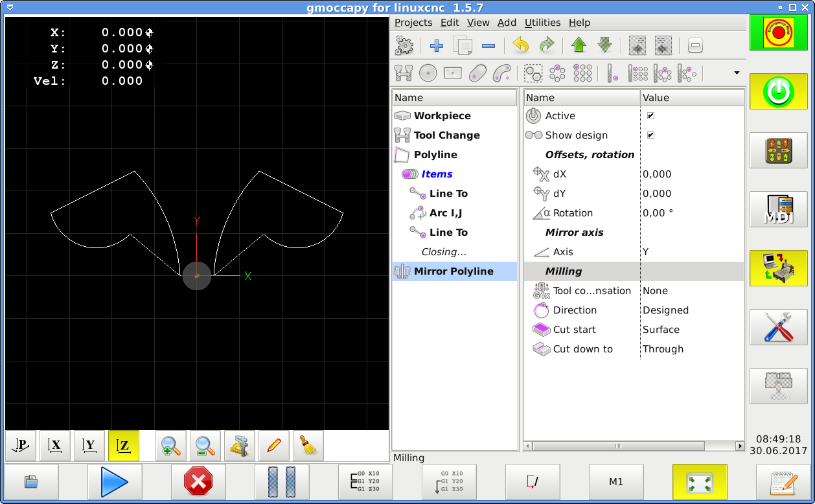Open the Cut start value Surface
The width and height of the screenshot is (815, 504).
coord(661,330)
